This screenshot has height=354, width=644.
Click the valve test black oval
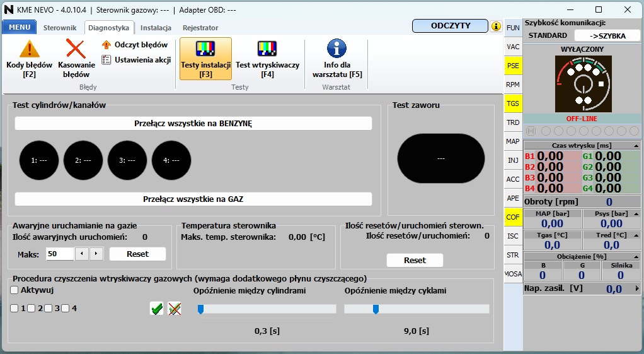[440, 158]
